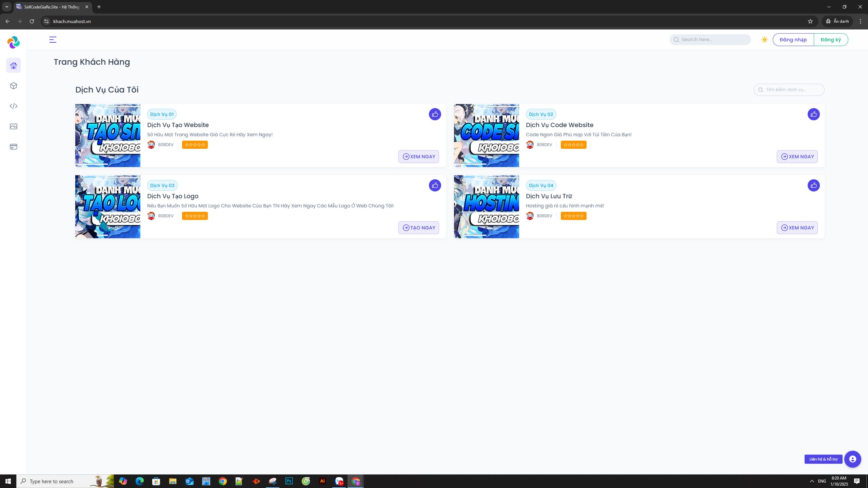Click the Đăng ký button
868x488 pixels.
click(831, 40)
